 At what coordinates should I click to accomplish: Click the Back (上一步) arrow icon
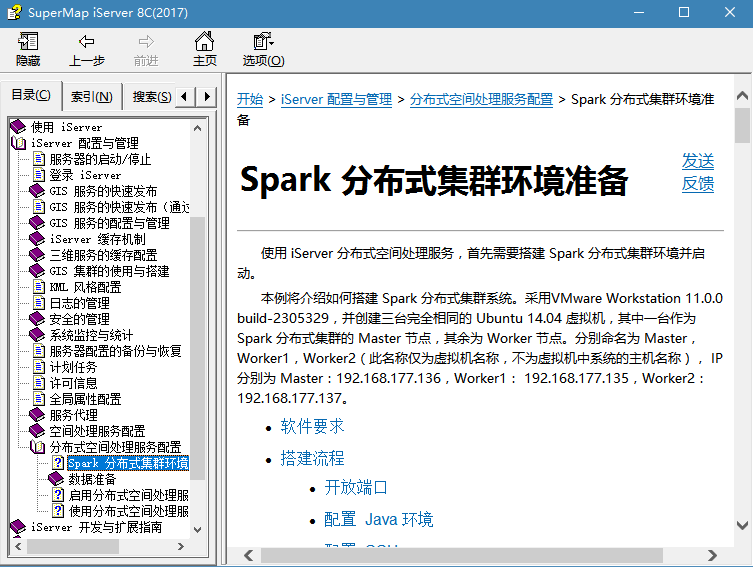coord(87,42)
